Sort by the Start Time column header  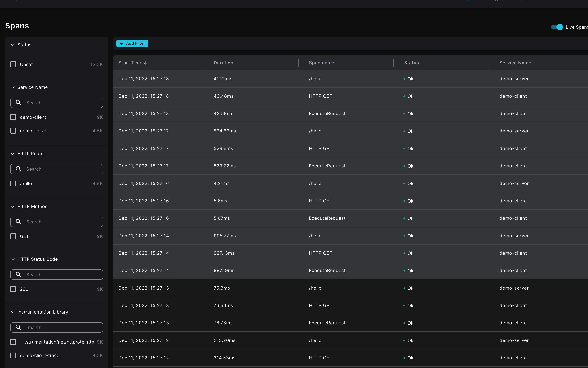pyautogui.click(x=133, y=63)
